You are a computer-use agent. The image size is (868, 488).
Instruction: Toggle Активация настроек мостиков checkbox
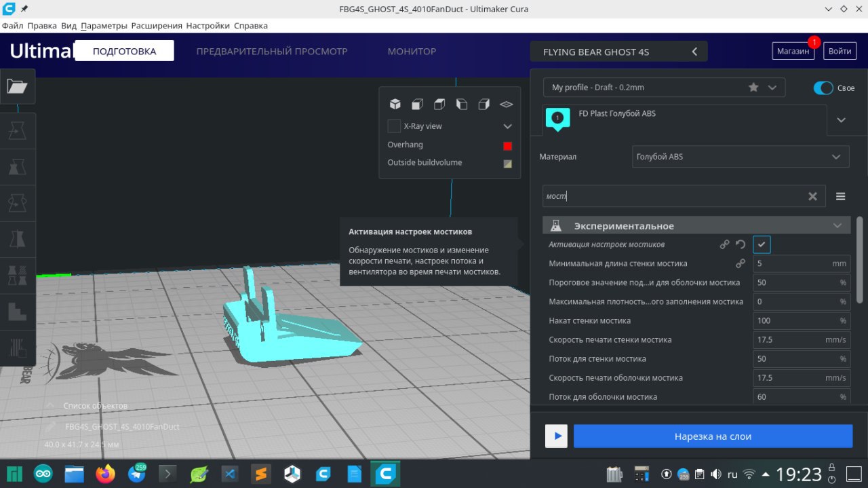(762, 244)
